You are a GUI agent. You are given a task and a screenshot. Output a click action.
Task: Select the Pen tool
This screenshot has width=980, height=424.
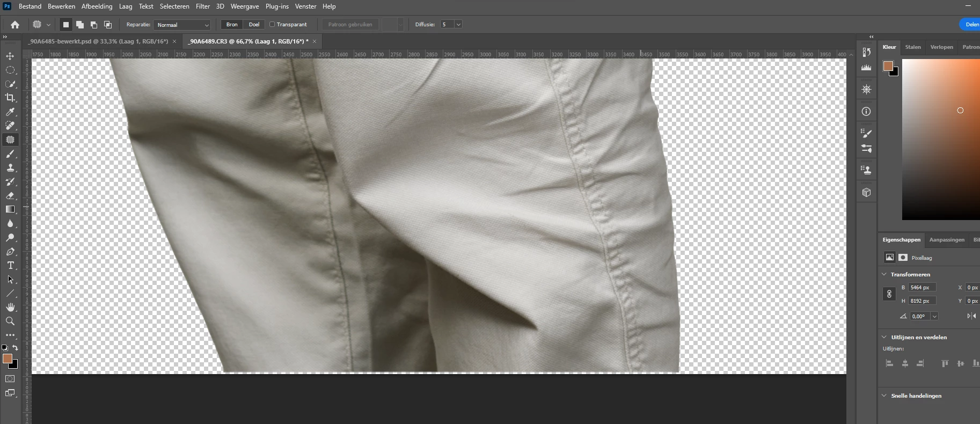click(x=10, y=252)
